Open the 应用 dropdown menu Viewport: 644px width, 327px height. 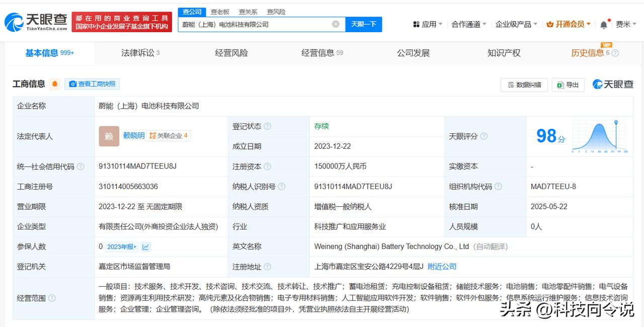tap(428, 24)
